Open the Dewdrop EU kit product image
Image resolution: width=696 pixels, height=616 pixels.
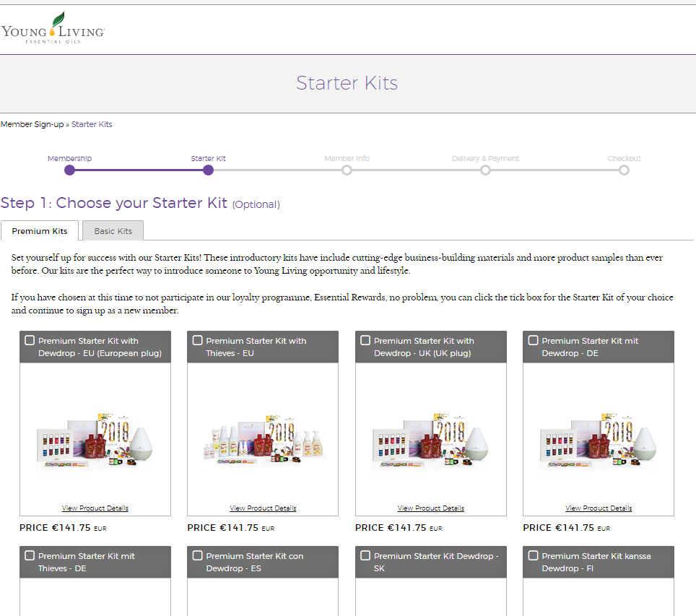[x=95, y=440]
